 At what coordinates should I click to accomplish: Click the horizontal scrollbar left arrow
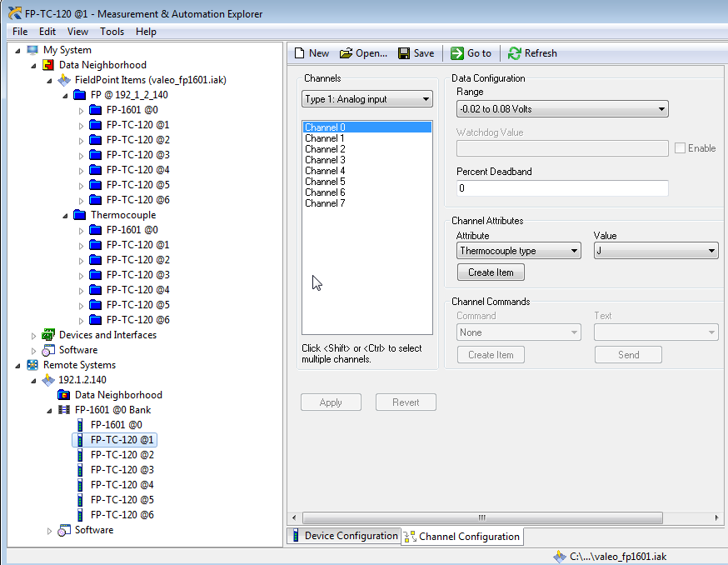(x=294, y=517)
